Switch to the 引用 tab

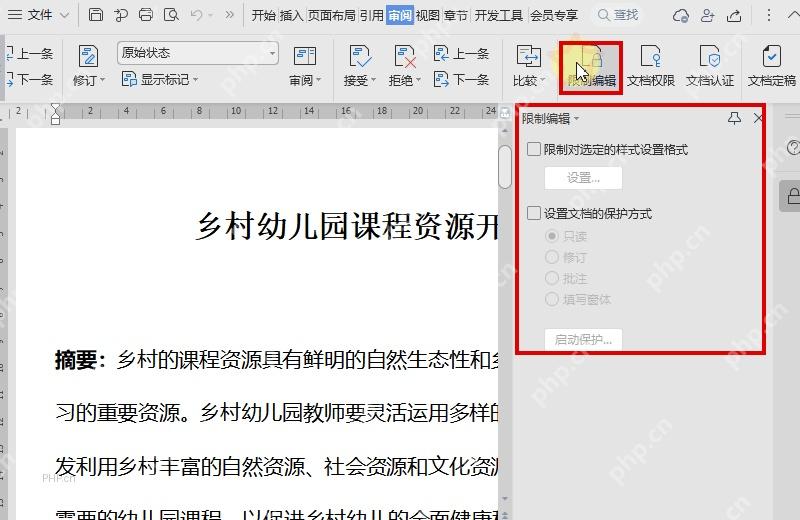tap(371, 15)
